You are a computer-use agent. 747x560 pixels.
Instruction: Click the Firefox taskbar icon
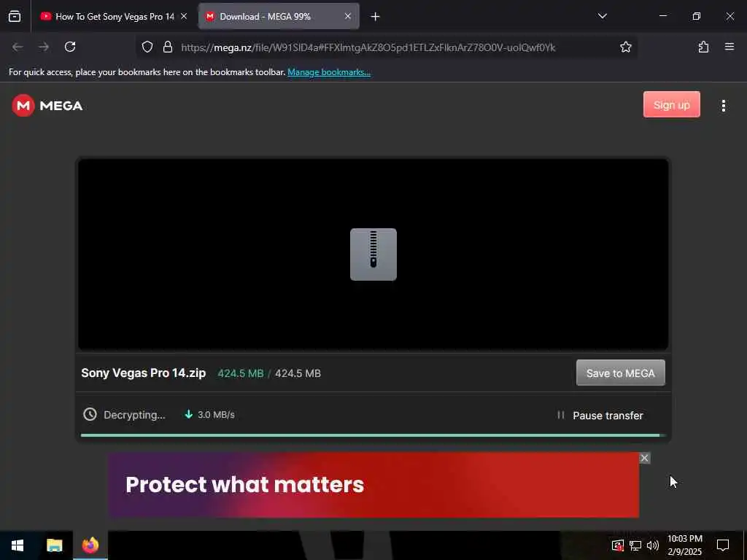point(90,545)
